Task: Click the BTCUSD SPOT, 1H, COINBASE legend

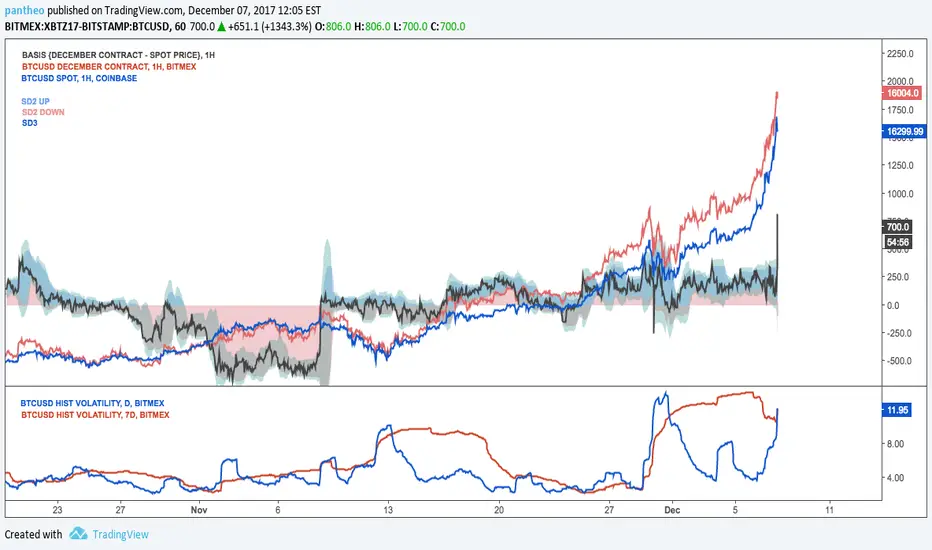Action: pyautogui.click(x=79, y=78)
